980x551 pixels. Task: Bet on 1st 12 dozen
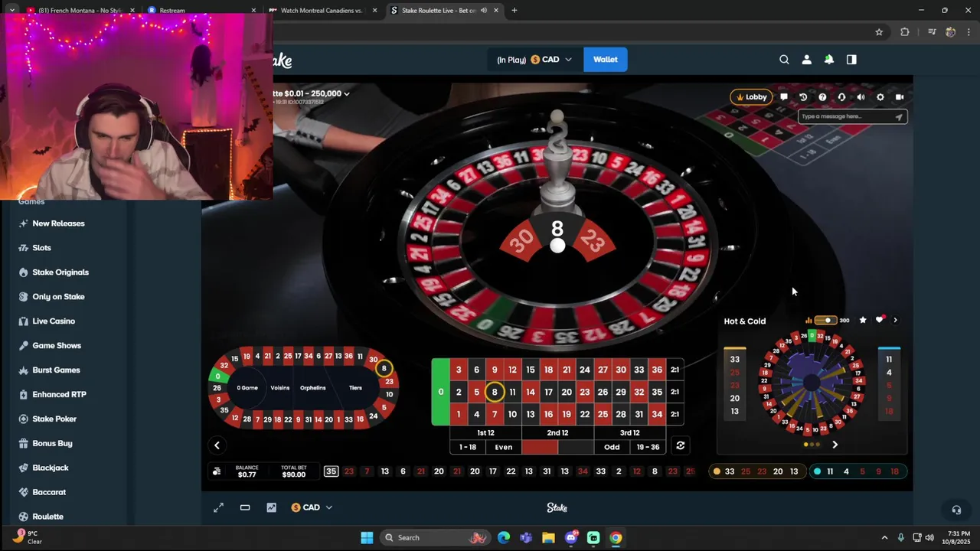tap(485, 432)
